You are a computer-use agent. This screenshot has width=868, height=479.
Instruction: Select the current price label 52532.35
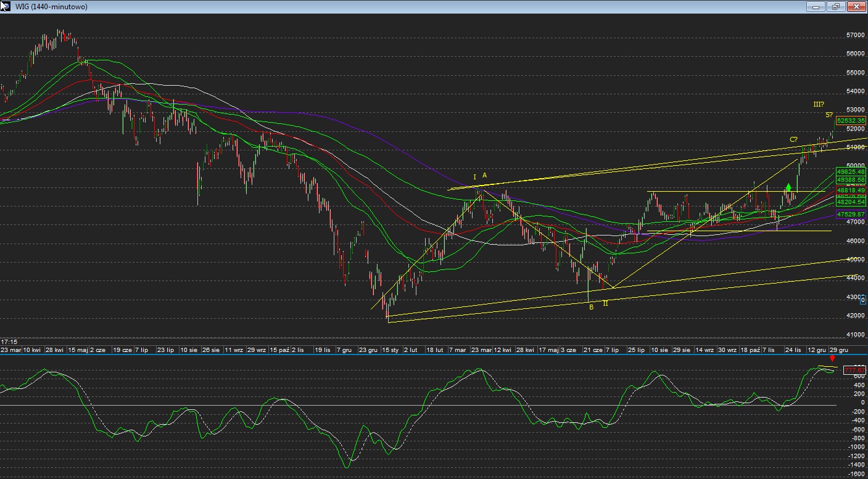(851, 121)
